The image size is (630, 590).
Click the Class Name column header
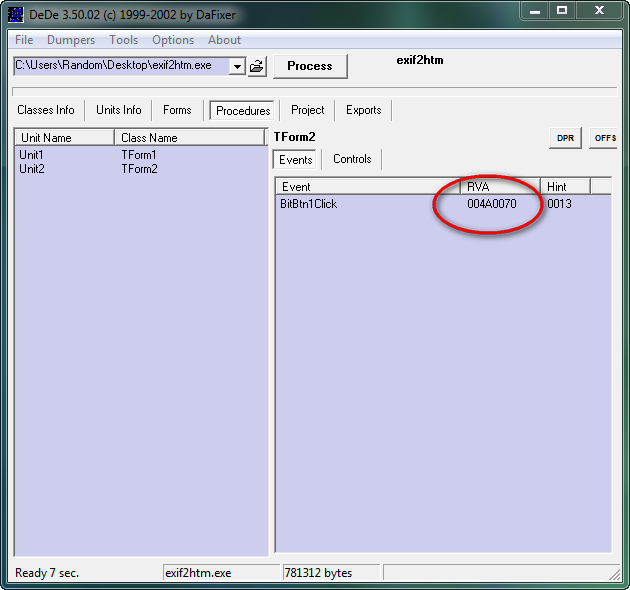pyautogui.click(x=190, y=137)
